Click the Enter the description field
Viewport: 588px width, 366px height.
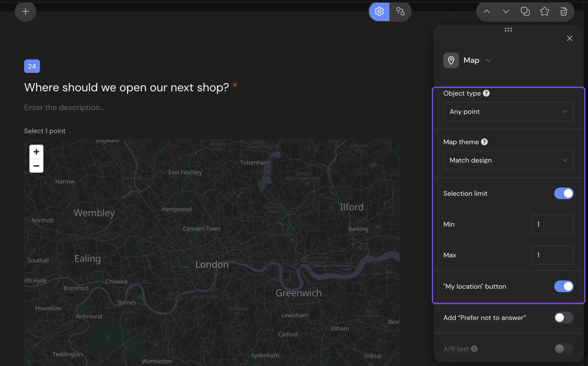tap(64, 107)
